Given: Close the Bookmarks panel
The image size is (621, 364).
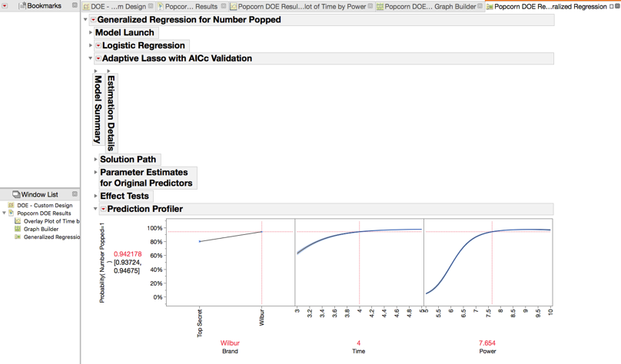Looking at the screenshot, I should [75, 5].
